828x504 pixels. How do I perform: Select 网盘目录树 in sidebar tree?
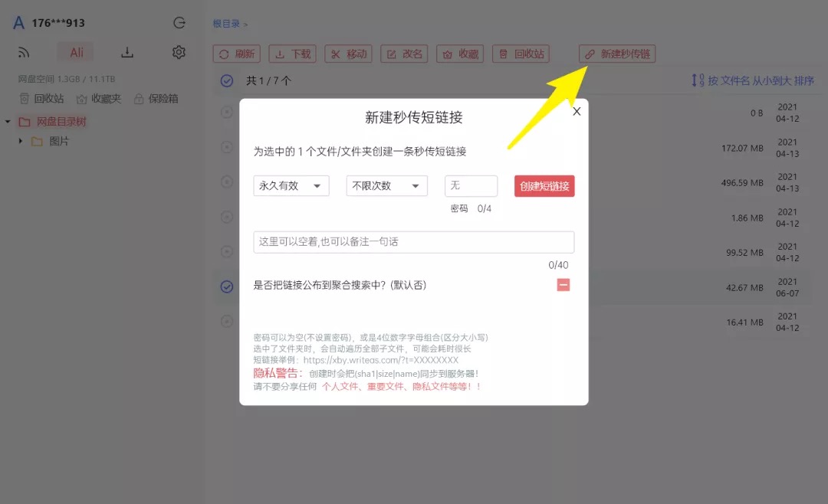(x=61, y=122)
